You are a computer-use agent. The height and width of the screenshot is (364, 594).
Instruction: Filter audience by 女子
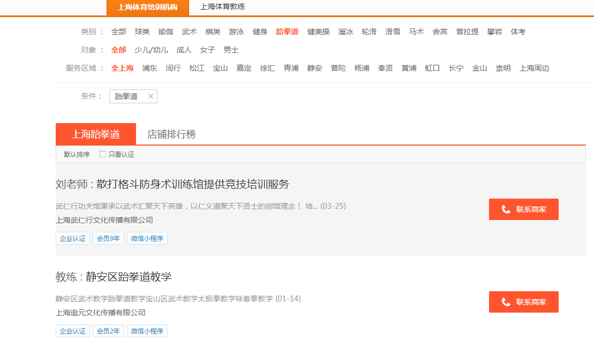pyautogui.click(x=207, y=50)
